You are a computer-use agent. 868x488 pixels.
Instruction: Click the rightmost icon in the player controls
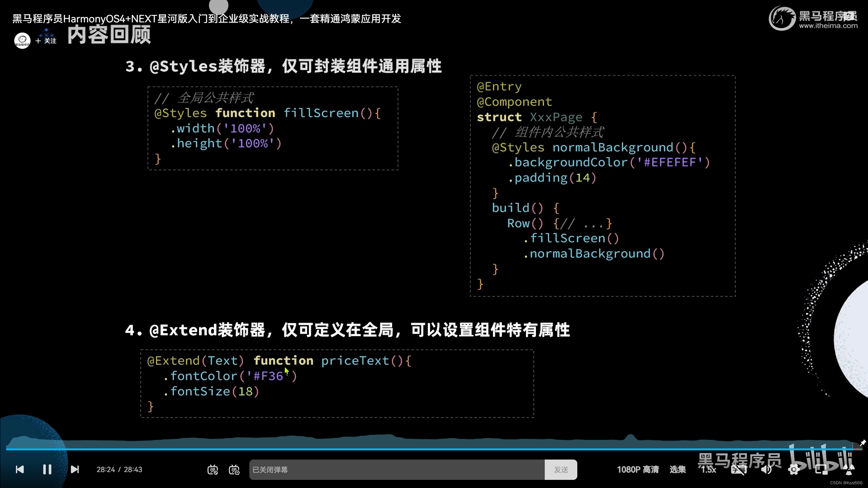849,469
